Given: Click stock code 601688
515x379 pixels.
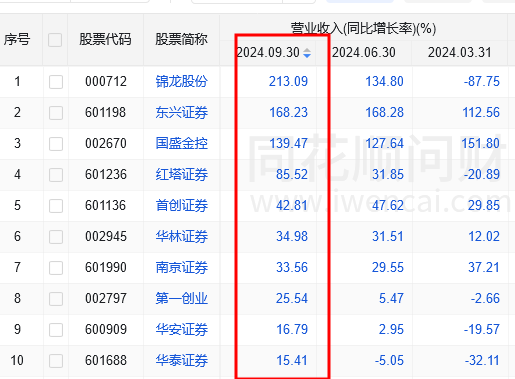Looking at the screenshot, I should [106, 360].
